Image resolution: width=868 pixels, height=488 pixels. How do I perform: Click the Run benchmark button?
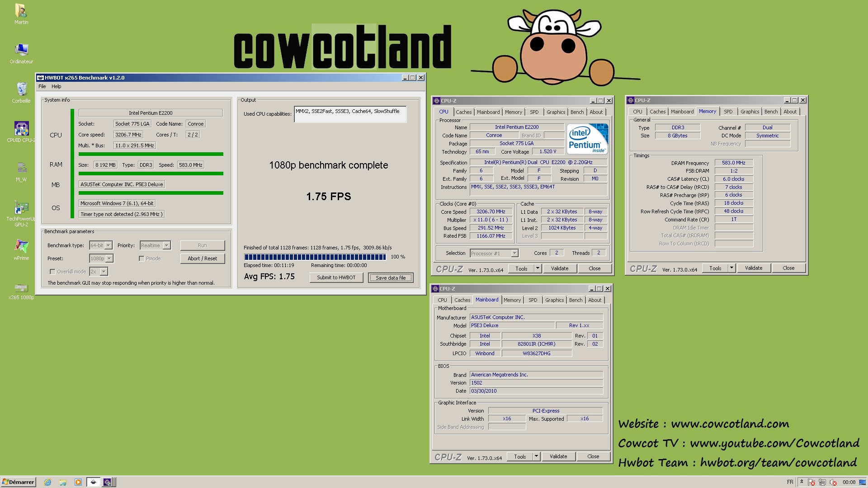202,245
